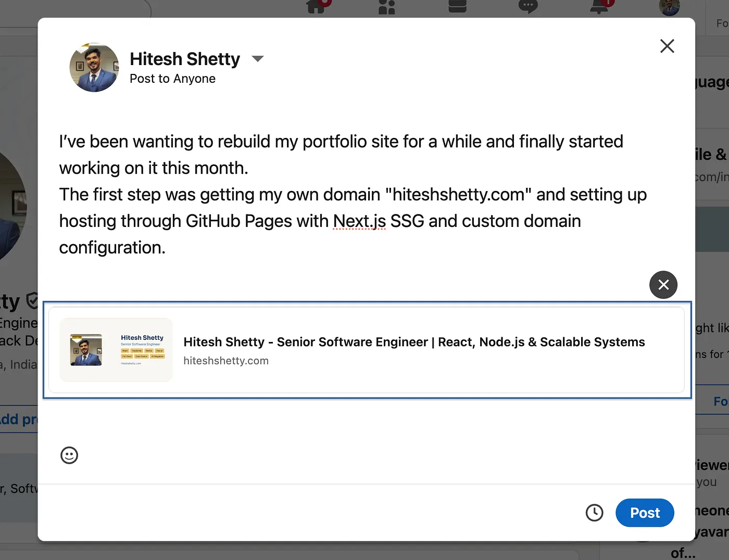This screenshot has height=560, width=729.
Task: Click the clock icon to schedule the post
Action: click(595, 513)
